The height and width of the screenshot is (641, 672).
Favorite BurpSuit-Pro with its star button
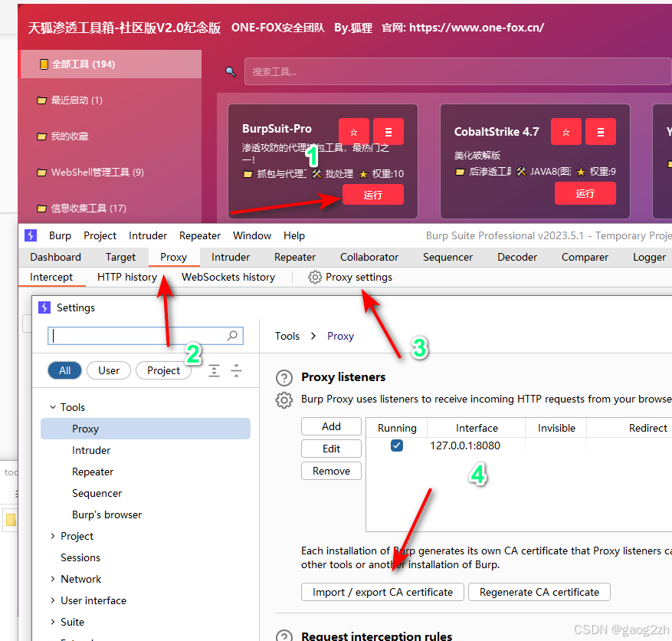pyautogui.click(x=353, y=132)
